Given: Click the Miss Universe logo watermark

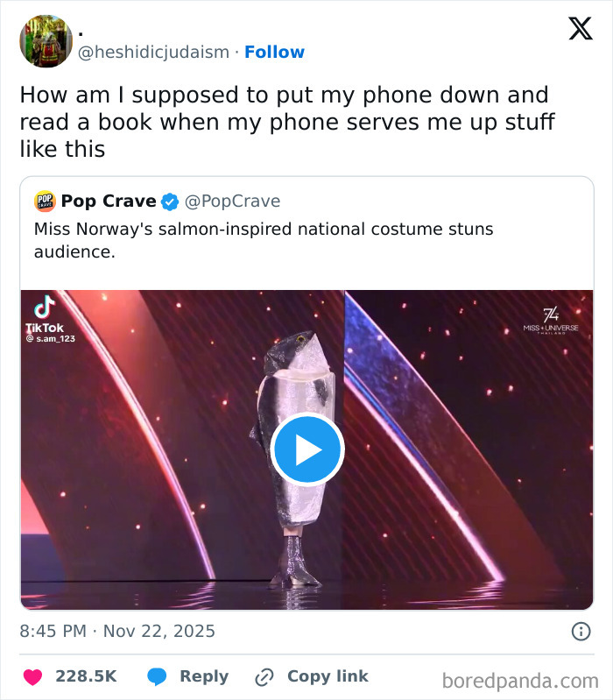Looking at the screenshot, I should coord(551,320).
